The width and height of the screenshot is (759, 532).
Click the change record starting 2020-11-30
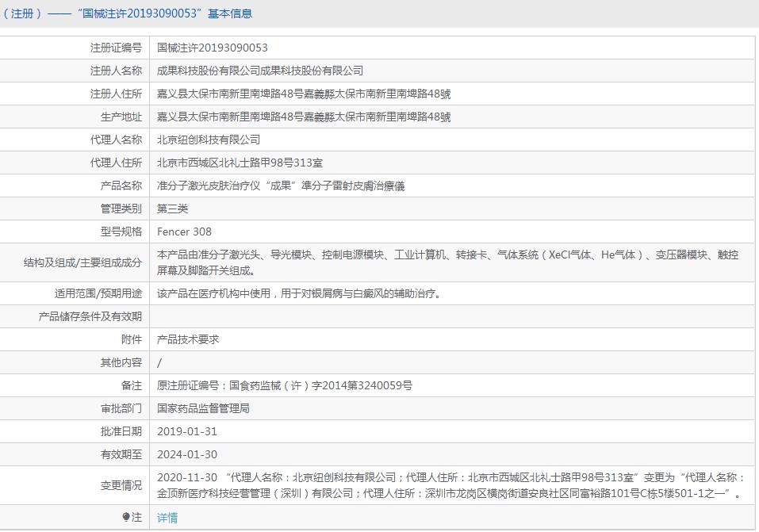click(x=450, y=485)
